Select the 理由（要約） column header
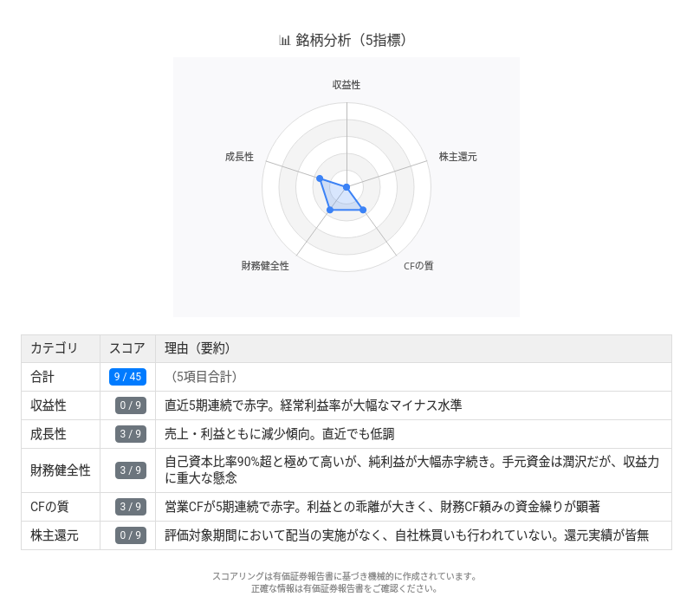This screenshot has height=616, width=693. coord(198,348)
